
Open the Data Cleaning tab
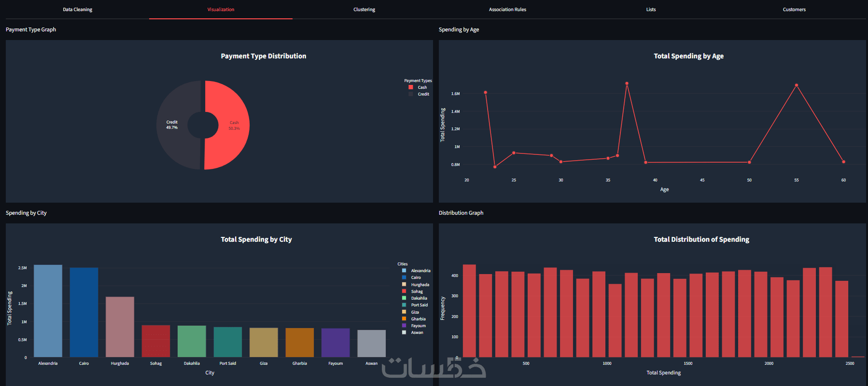click(x=77, y=10)
